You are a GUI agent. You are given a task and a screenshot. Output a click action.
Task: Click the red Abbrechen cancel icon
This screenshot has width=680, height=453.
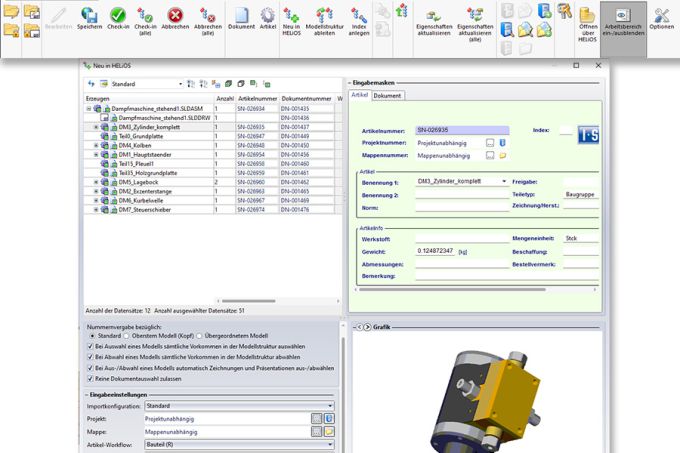(177, 16)
